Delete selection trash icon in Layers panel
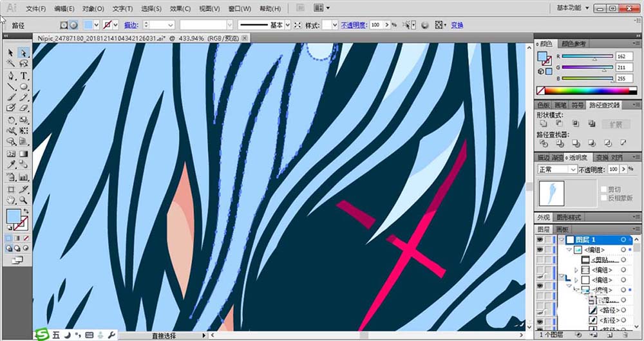This screenshot has height=341, width=644. pyautogui.click(x=625, y=335)
